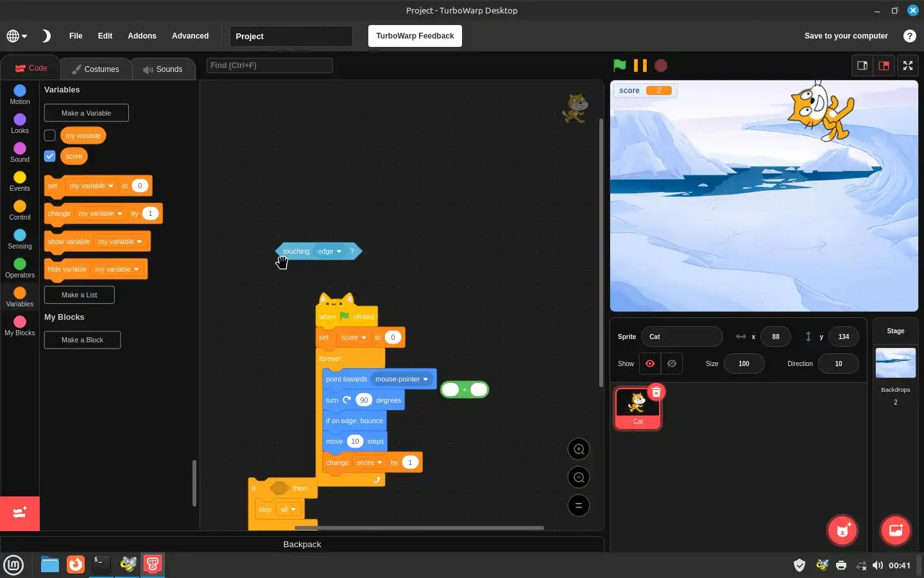
Task: Click the Project title input field
Action: coord(291,36)
